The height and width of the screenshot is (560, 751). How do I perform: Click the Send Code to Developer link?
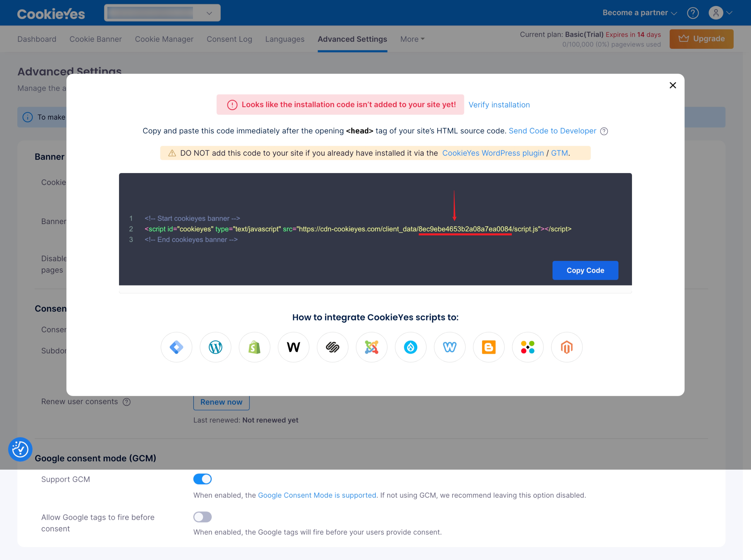[x=552, y=131]
